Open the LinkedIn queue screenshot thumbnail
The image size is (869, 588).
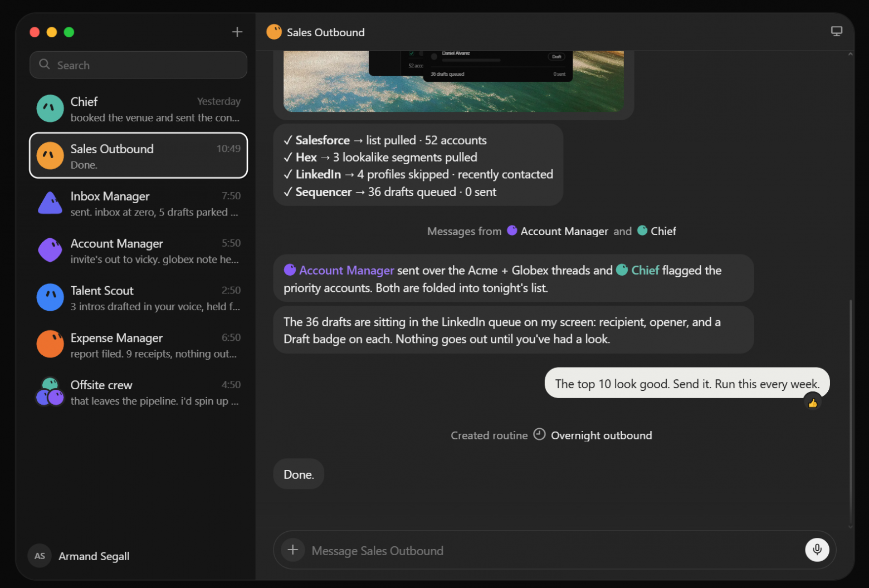[453, 81]
